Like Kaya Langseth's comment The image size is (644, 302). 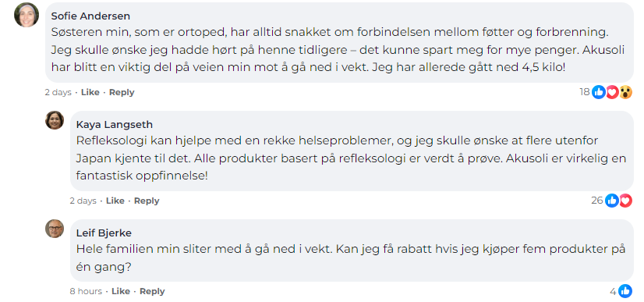click(x=115, y=201)
